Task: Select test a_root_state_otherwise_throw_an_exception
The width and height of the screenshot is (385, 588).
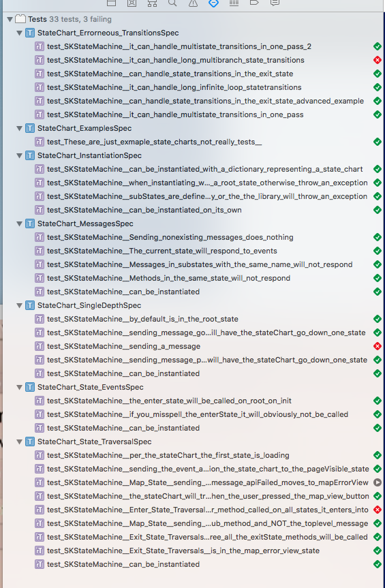Action: click(x=192, y=183)
